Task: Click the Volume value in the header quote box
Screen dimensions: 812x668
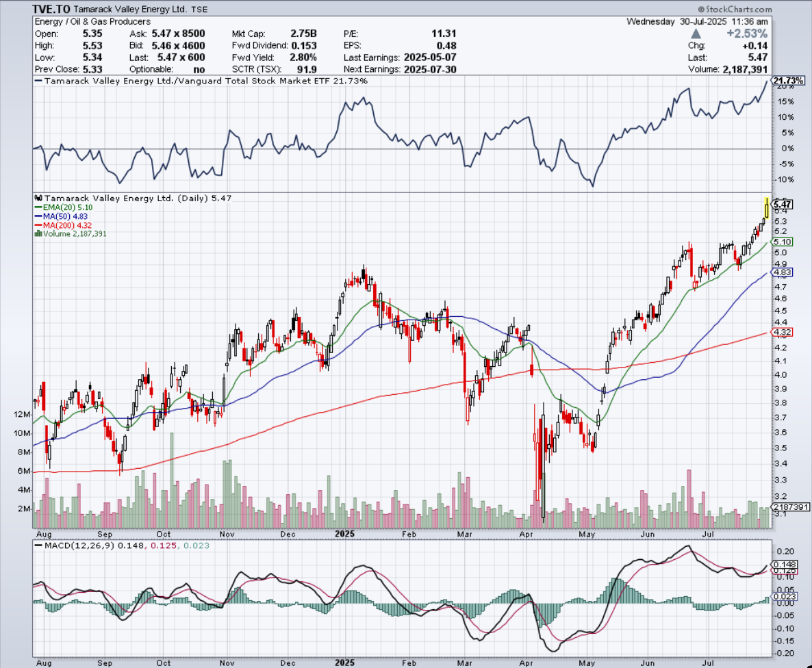Action: 745,69
